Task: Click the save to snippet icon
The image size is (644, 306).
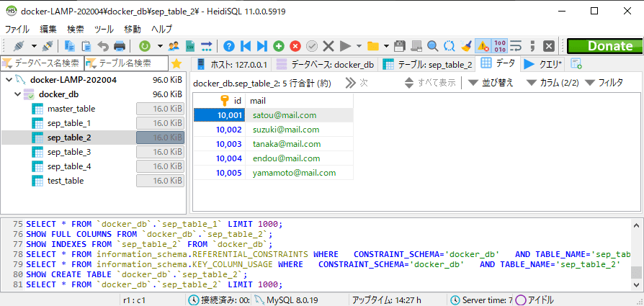Action: pyautogui.click(x=416, y=46)
